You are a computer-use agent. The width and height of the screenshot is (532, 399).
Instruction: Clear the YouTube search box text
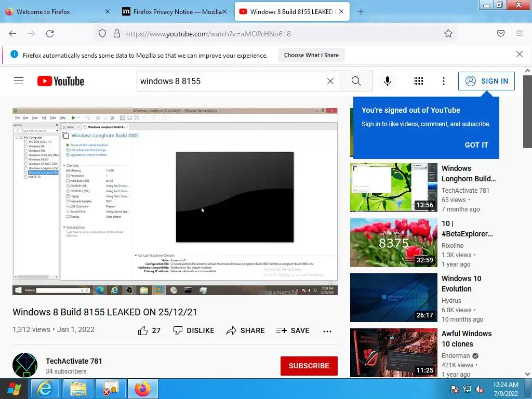coord(330,81)
